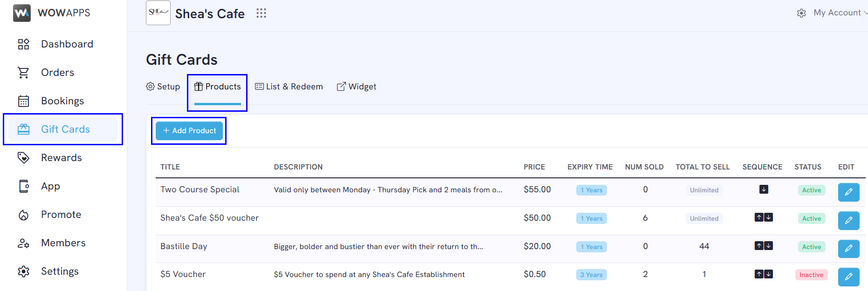Click the gear icon next to My Account
The width and height of the screenshot is (868, 291).
pyautogui.click(x=801, y=13)
